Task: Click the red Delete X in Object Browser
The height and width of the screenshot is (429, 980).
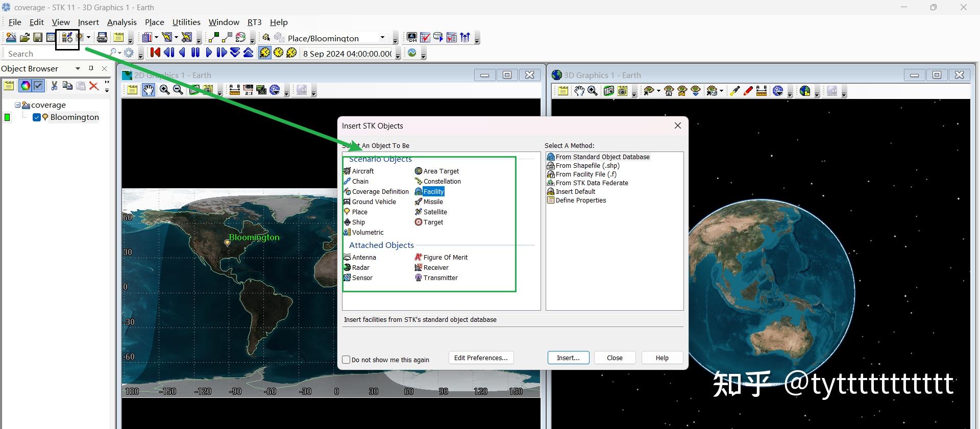Action: [94, 86]
